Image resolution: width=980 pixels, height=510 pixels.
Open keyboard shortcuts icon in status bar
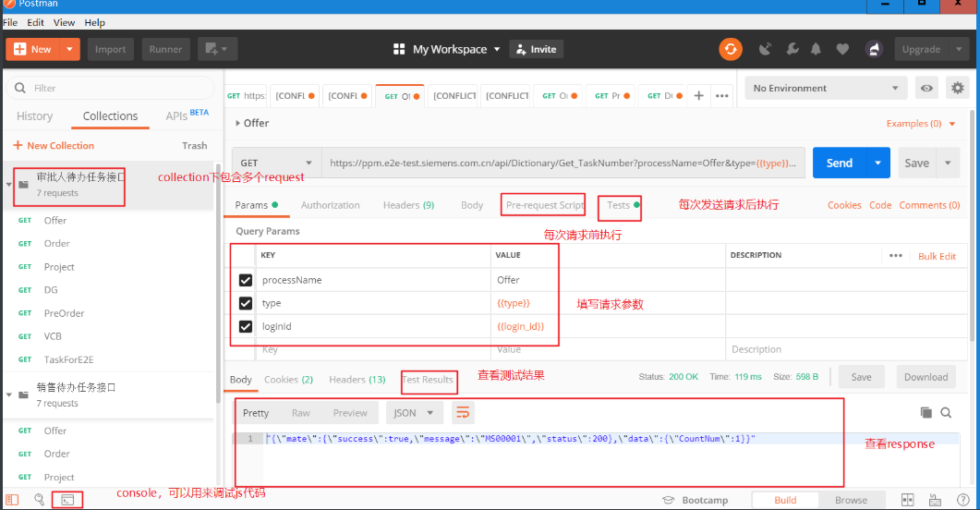coord(935,499)
